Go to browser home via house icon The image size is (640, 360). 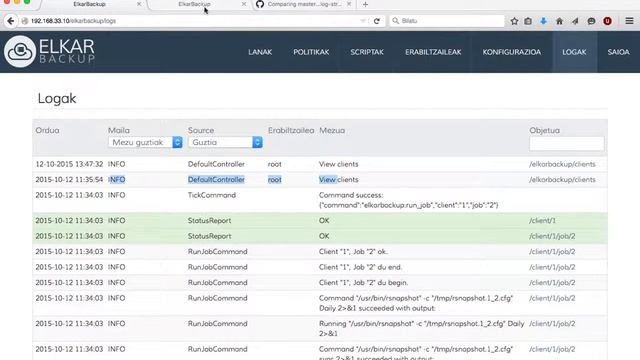[x=559, y=21]
